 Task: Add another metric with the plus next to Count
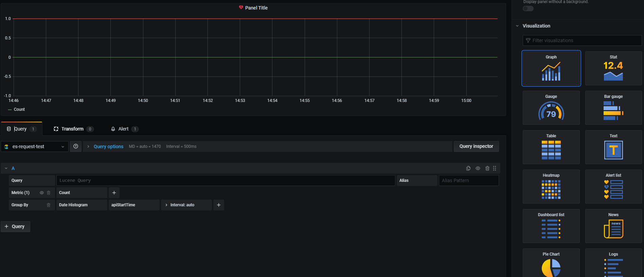(x=114, y=193)
